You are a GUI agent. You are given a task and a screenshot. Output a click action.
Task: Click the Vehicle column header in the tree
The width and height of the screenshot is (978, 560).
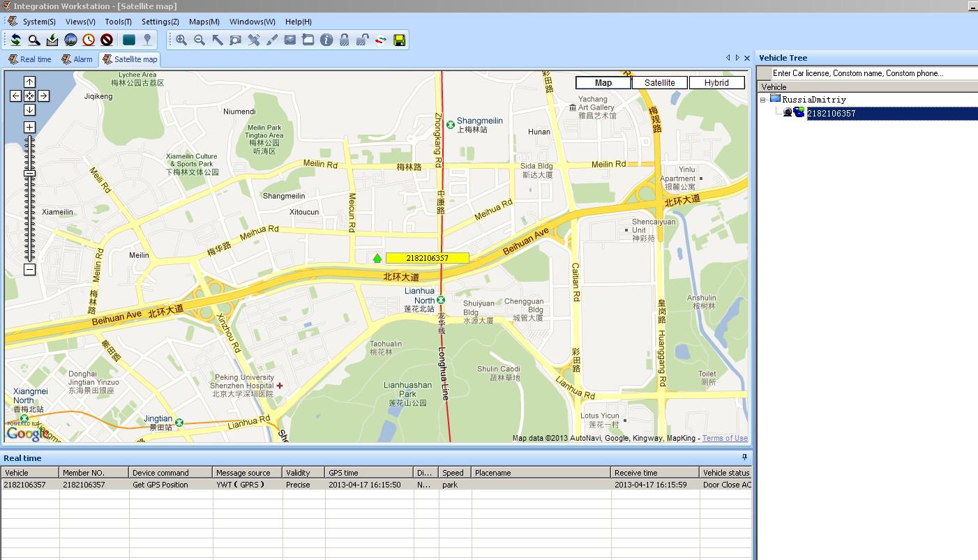pyautogui.click(x=868, y=87)
